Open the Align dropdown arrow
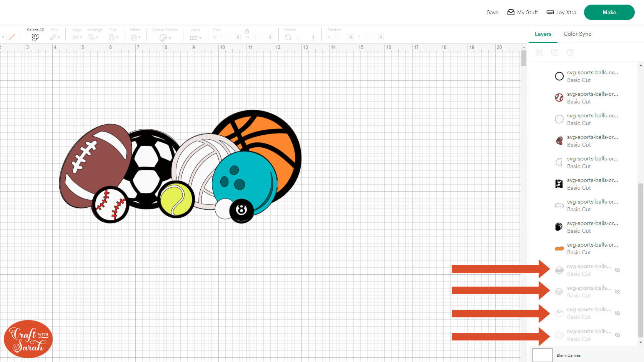The height and width of the screenshot is (362, 644). (x=81, y=38)
